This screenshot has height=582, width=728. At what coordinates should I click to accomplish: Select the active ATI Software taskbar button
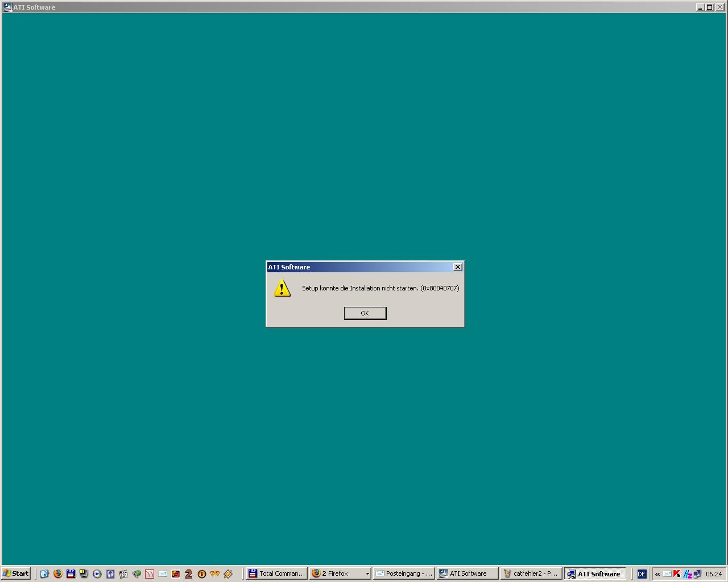pos(595,573)
